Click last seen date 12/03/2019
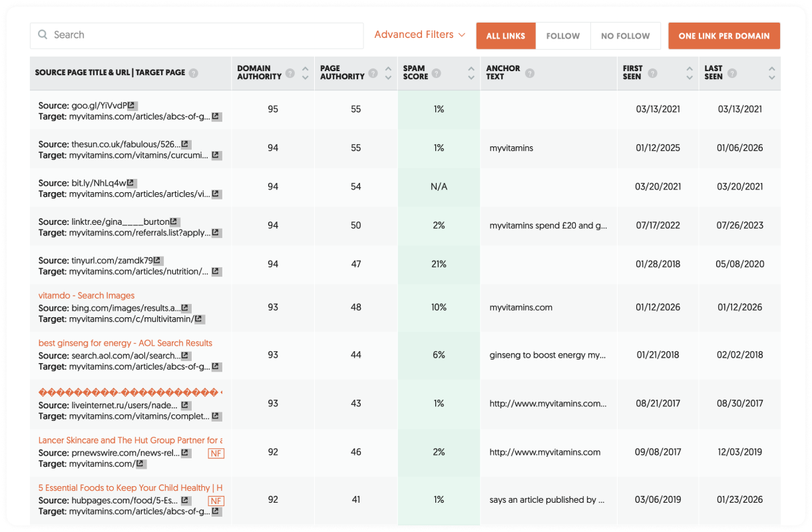The width and height of the screenshot is (812, 532). pyautogui.click(x=740, y=452)
